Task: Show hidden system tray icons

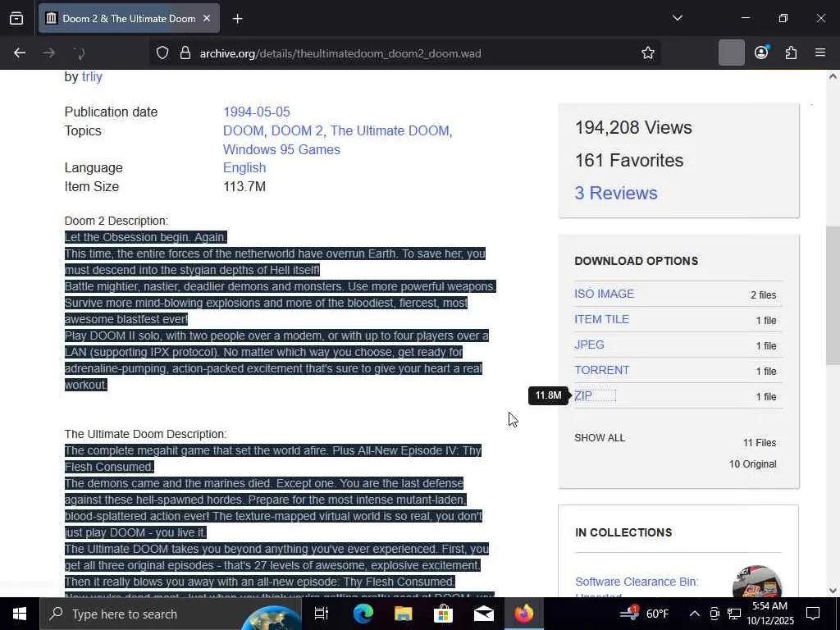Action: pos(694,614)
